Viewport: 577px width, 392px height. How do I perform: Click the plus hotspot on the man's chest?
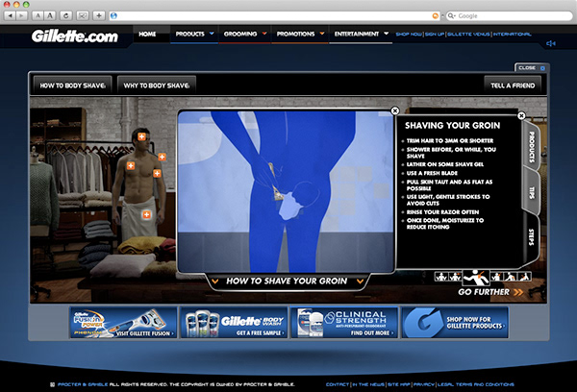click(131, 166)
